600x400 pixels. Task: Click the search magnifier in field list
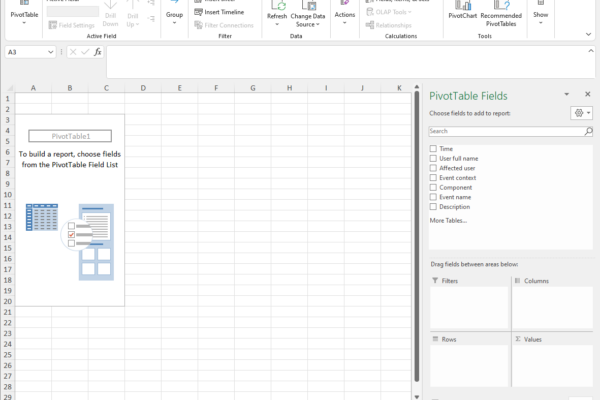(x=589, y=131)
